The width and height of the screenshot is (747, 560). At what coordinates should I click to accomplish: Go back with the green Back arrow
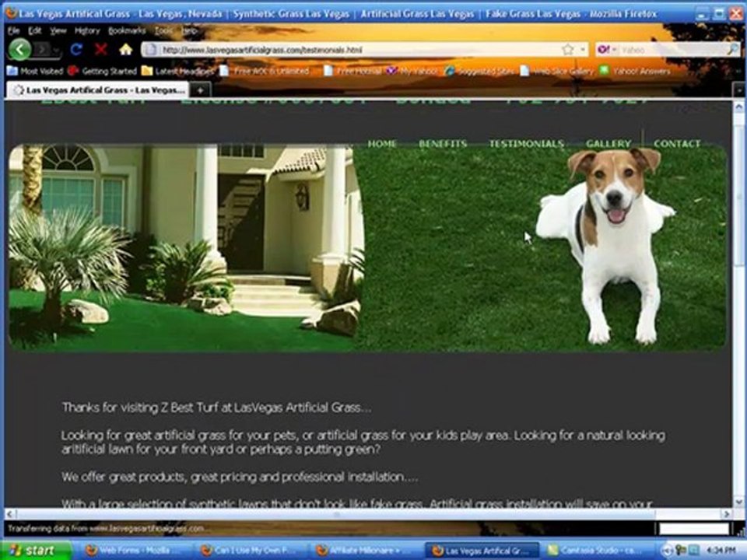coord(19,49)
